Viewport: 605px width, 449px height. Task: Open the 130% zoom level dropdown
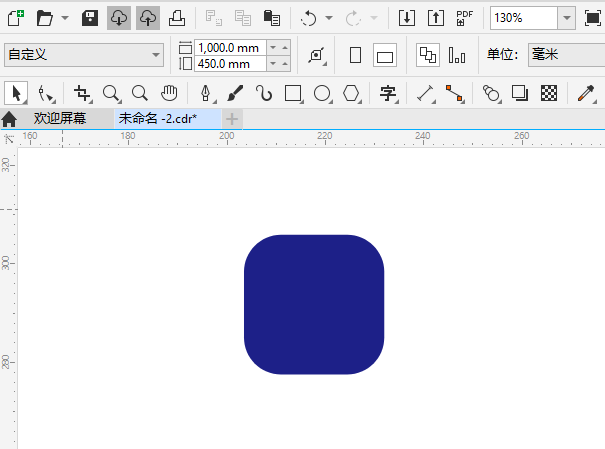[566, 18]
